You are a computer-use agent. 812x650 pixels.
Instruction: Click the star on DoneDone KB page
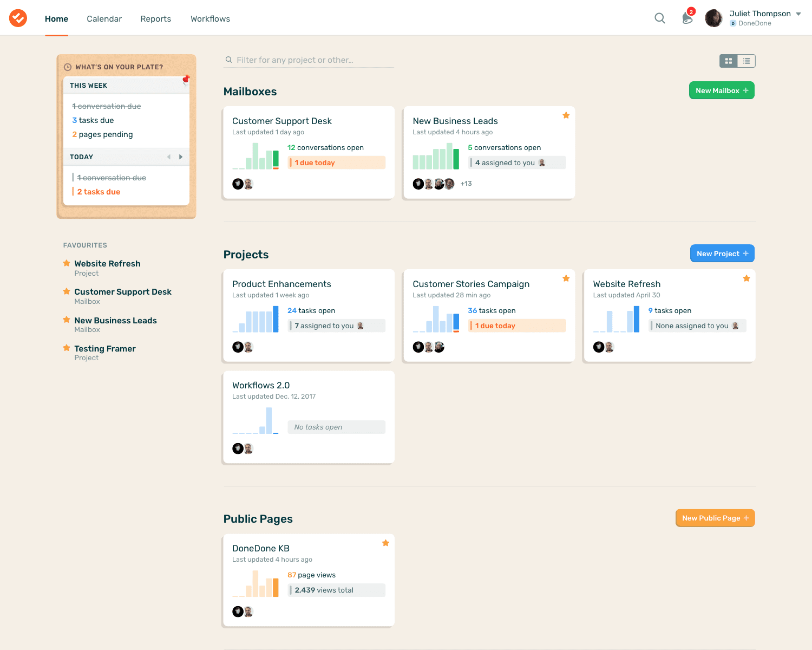385,543
